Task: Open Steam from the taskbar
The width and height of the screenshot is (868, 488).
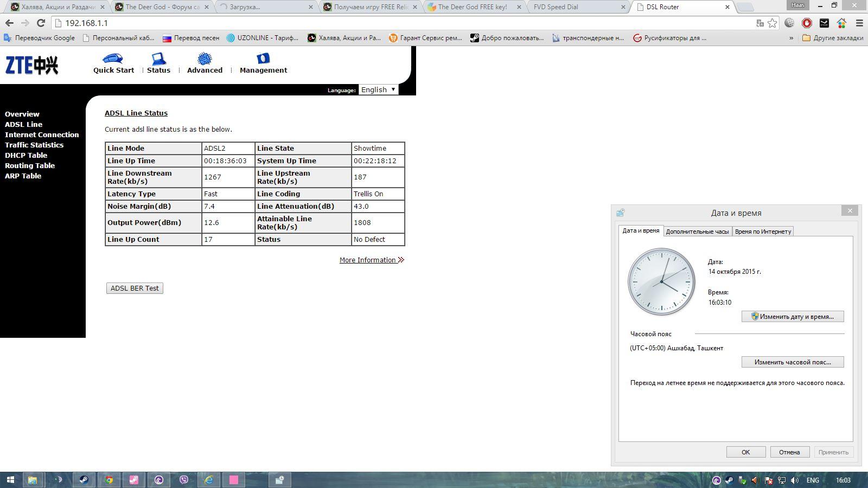Action: [84, 480]
